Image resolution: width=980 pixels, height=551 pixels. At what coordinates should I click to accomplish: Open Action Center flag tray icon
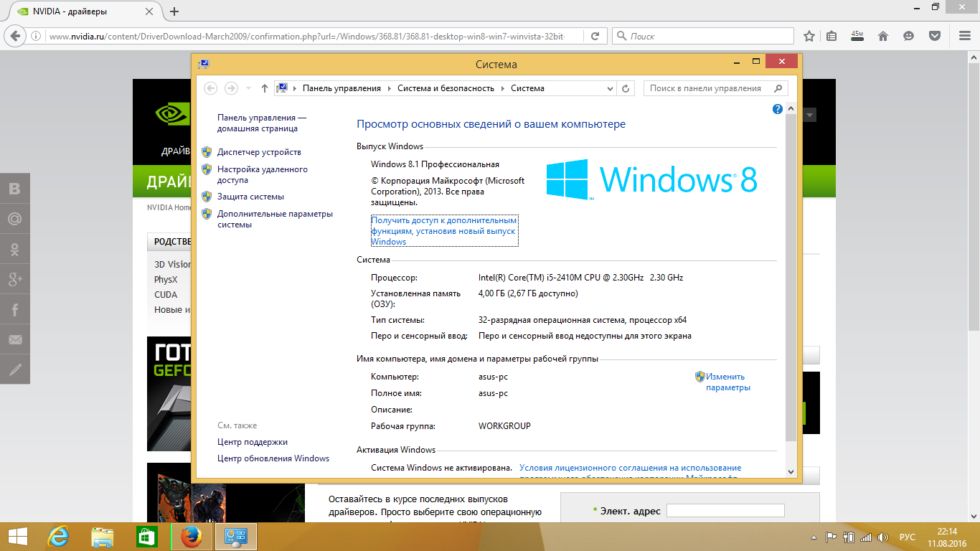coord(831,537)
